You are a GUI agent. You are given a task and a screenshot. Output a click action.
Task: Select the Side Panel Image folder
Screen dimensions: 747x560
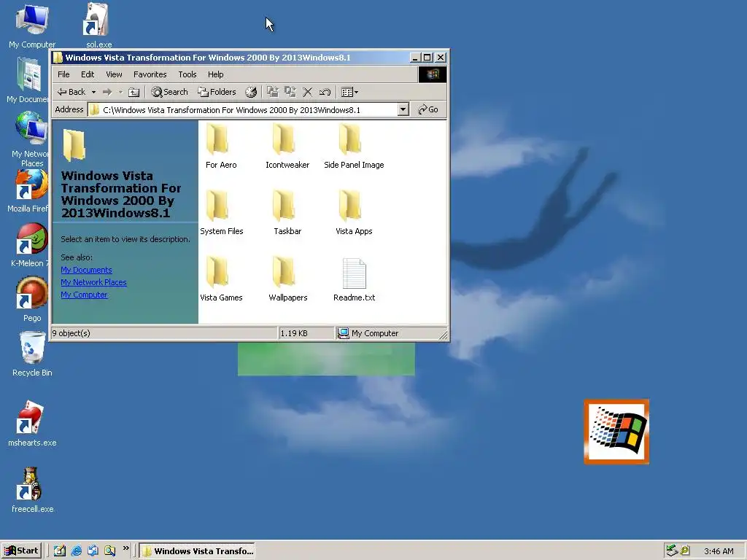tap(354, 146)
